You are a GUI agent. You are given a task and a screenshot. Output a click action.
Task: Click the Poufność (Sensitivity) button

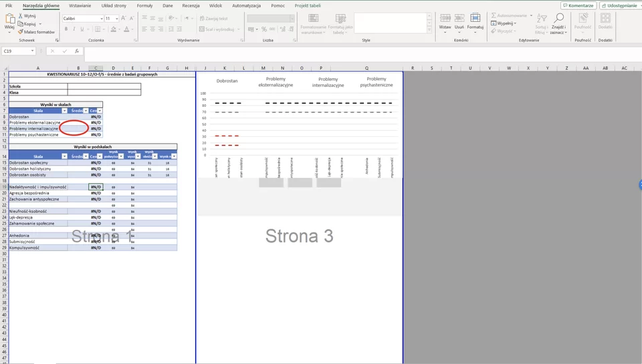pyautogui.click(x=582, y=21)
